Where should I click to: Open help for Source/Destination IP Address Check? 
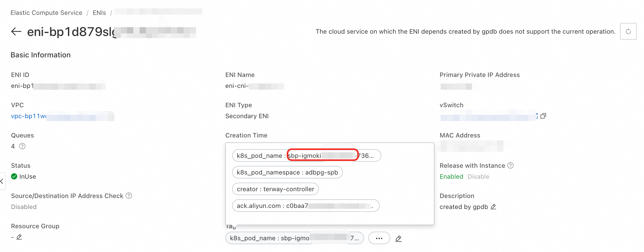click(x=129, y=196)
